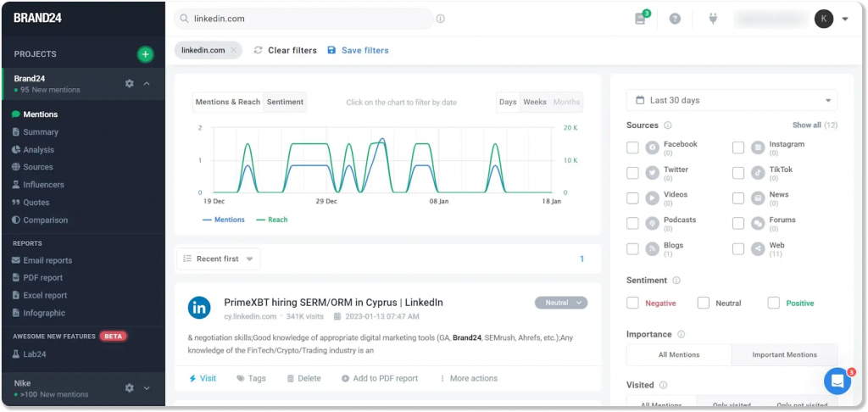Select Important Mentions filter
Image resolution: width=868 pixels, height=412 pixels.
(784, 355)
